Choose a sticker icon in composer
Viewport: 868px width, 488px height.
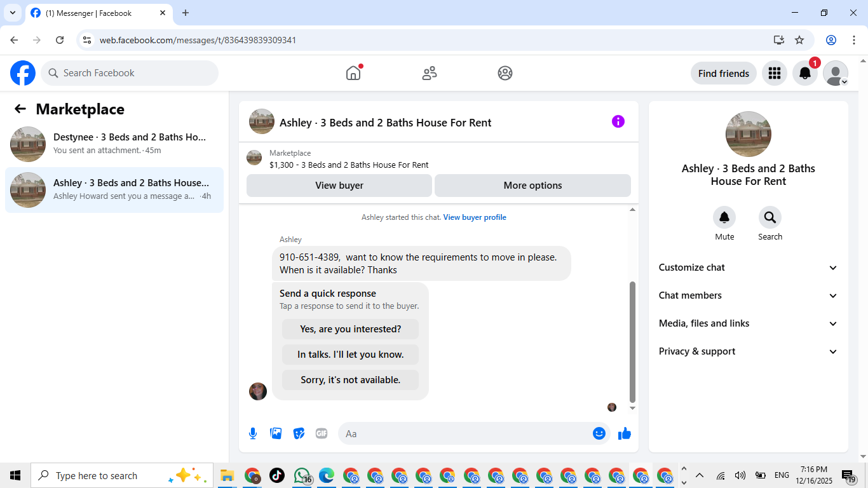point(299,433)
